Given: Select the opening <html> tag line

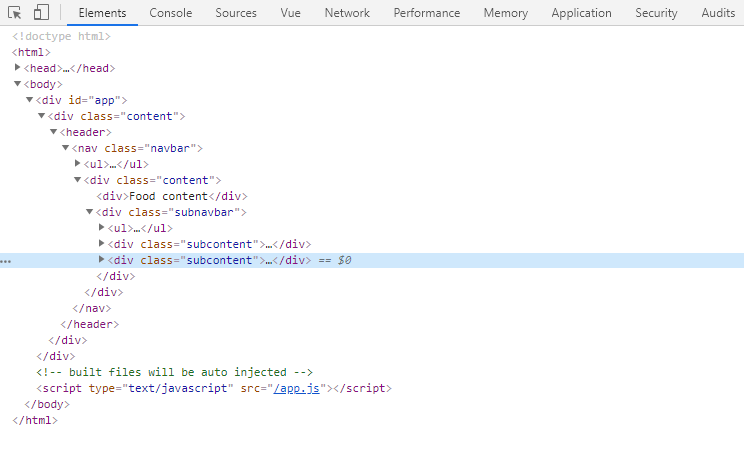Looking at the screenshot, I should point(31,52).
